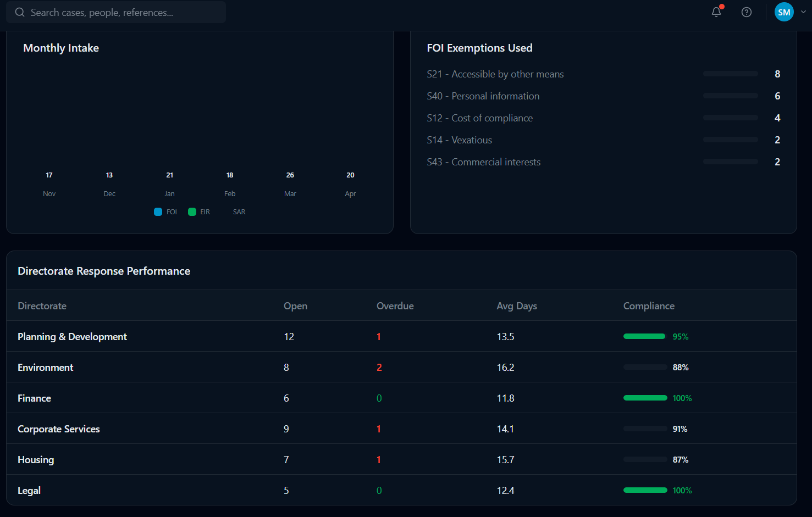
Task: Open the Planning & Development row
Action: coord(401,336)
